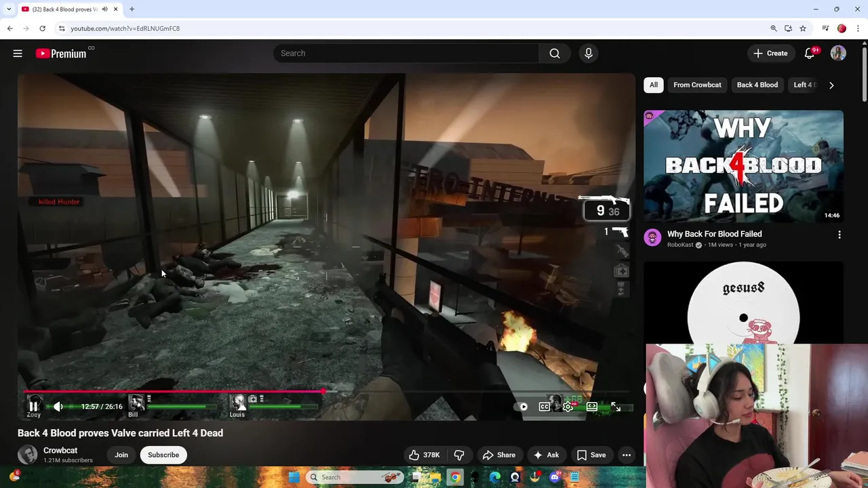Subscribe to Crowbcat
The height and width of the screenshot is (488, 868).
(163, 455)
